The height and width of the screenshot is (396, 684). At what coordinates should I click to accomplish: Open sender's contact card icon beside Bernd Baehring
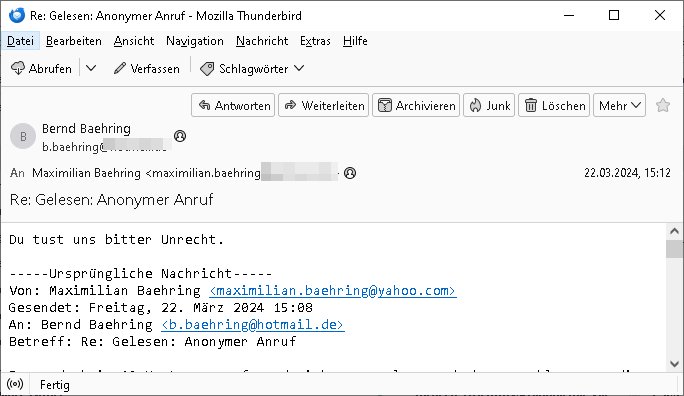(x=180, y=136)
